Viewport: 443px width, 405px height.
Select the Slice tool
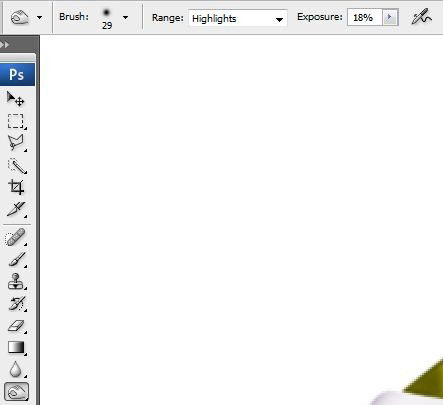pyautogui.click(x=16, y=209)
